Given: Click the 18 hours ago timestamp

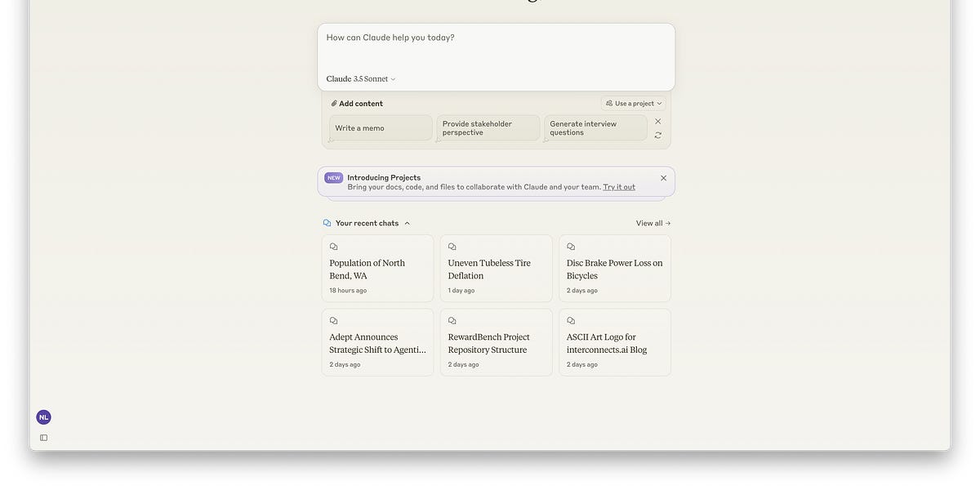Looking at the screenshot, I should [x=348, y=291].
